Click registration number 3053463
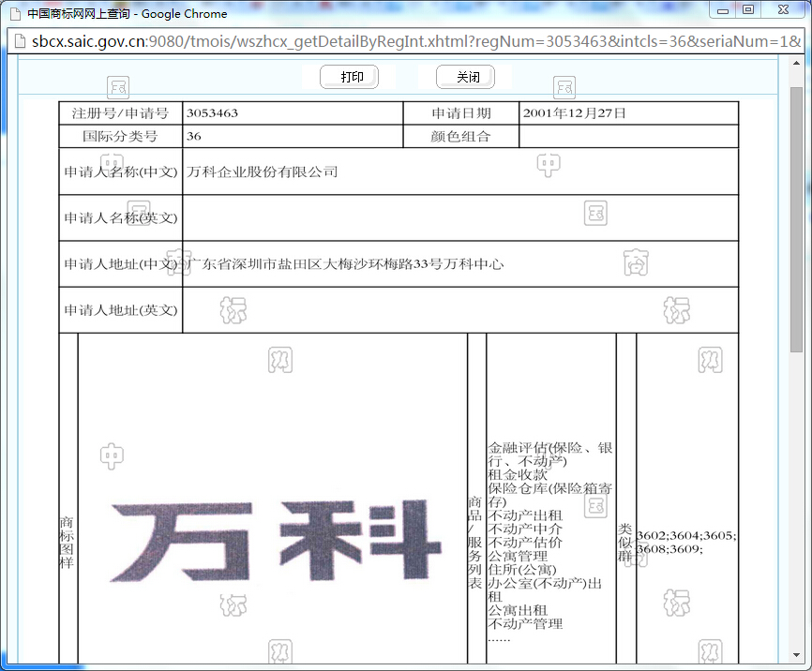 [212, 113]
